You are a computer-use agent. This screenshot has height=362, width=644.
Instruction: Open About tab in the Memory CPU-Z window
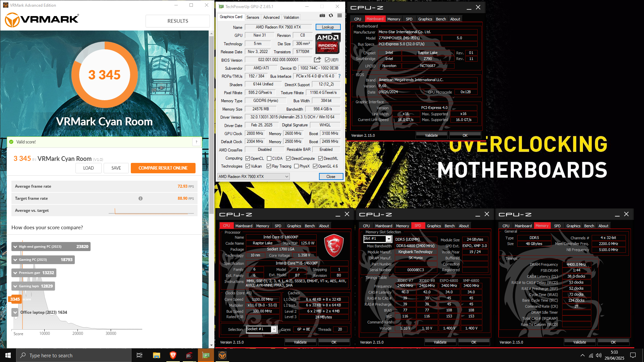tap(603, 226)
